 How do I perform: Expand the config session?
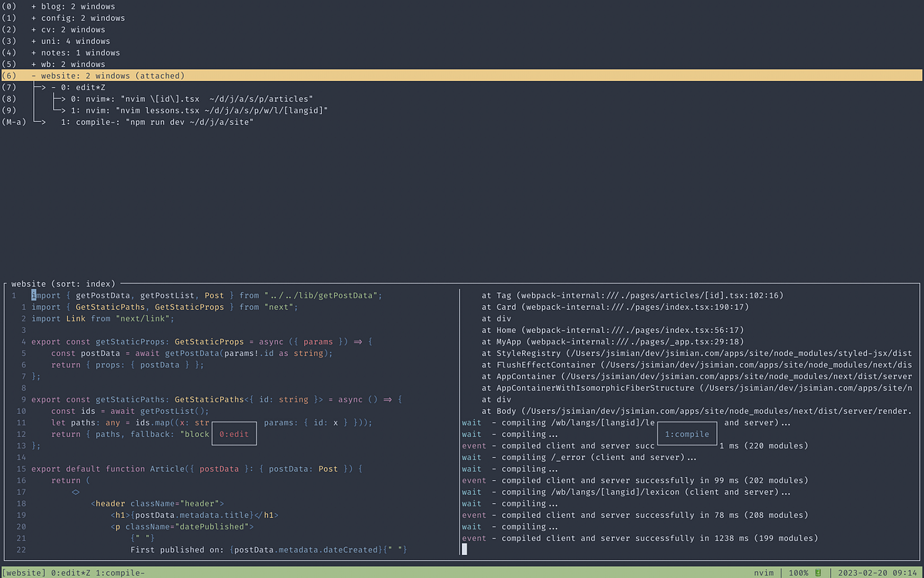pyautogui.click(x=33, y=18)
